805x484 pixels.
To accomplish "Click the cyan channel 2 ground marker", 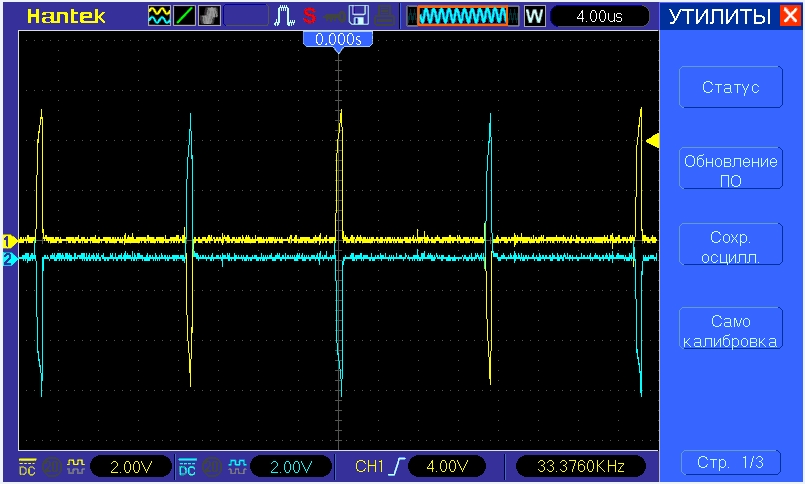I will tap(8, 259).
